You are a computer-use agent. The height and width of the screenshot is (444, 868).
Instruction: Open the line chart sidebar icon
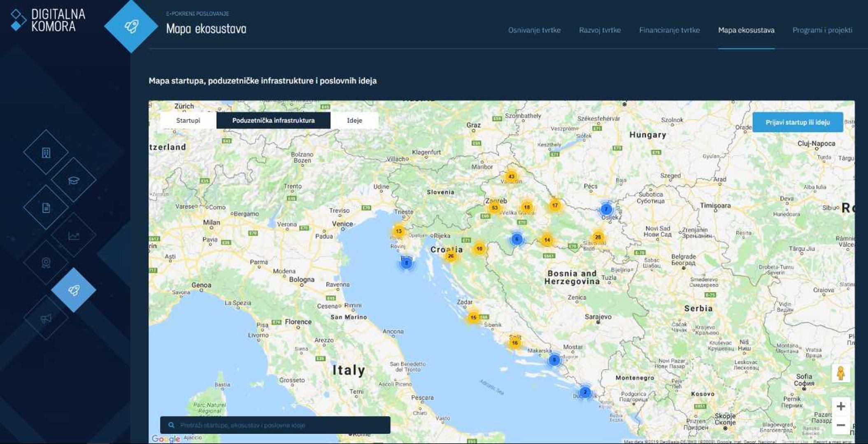(x=74, y=236)
